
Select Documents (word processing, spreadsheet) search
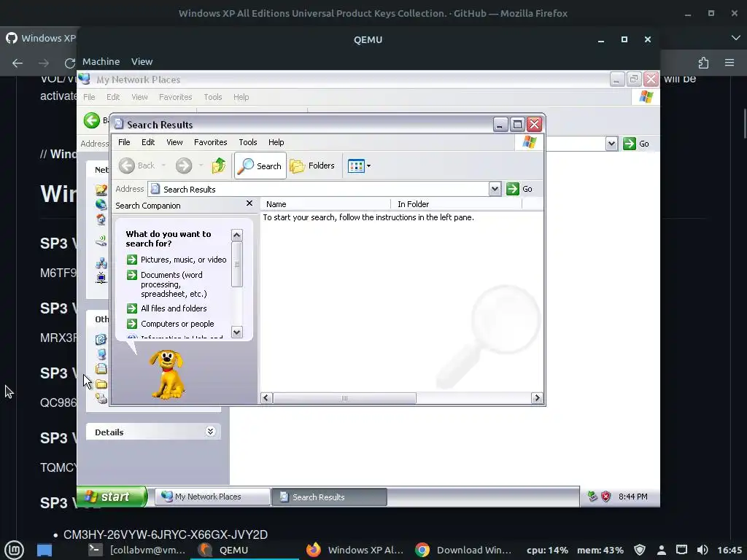(174, 284)
